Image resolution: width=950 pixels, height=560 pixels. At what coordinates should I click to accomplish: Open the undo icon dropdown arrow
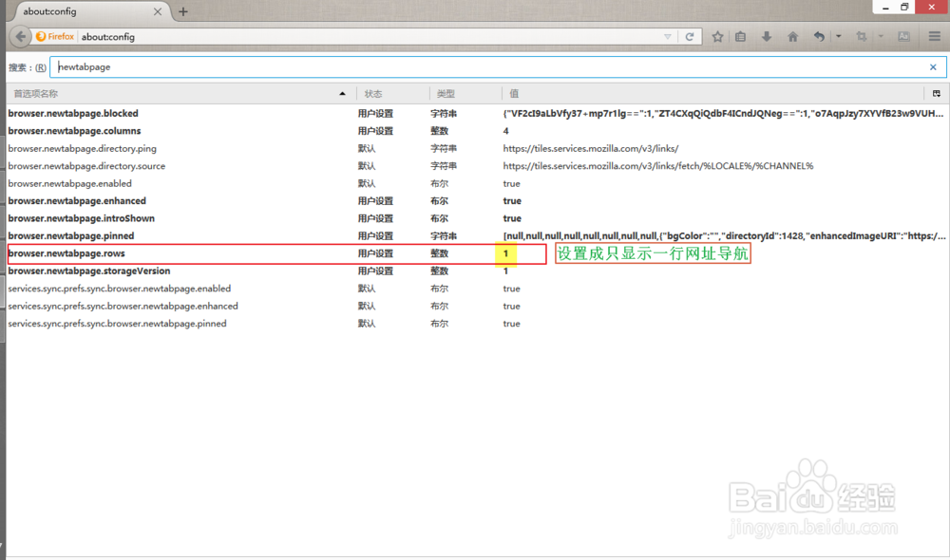[x=839, y=36]
